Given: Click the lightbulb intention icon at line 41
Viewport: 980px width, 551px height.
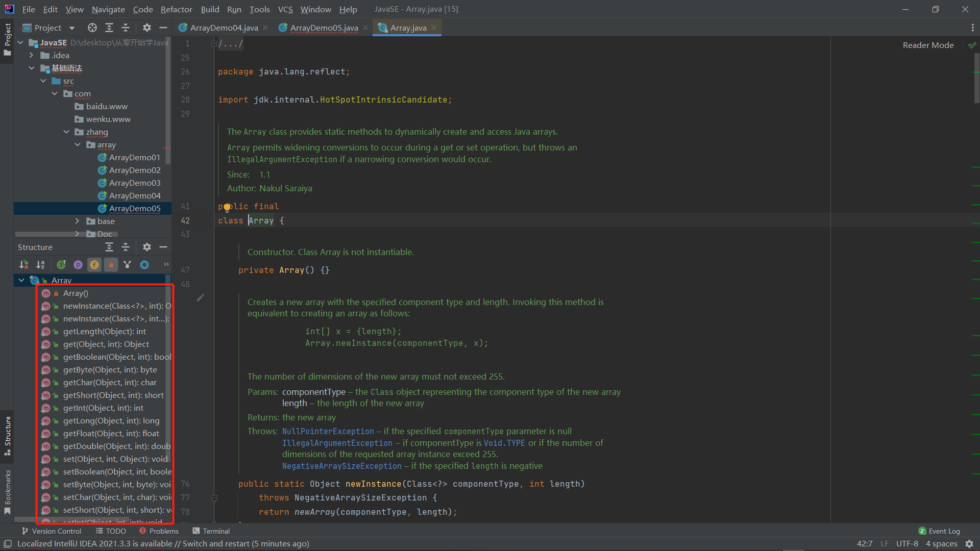Looking at the screenshot, I should point(227,208).
